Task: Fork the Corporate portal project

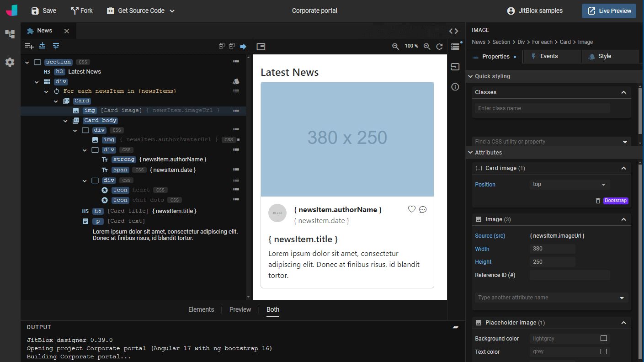Action: [81, 11]
